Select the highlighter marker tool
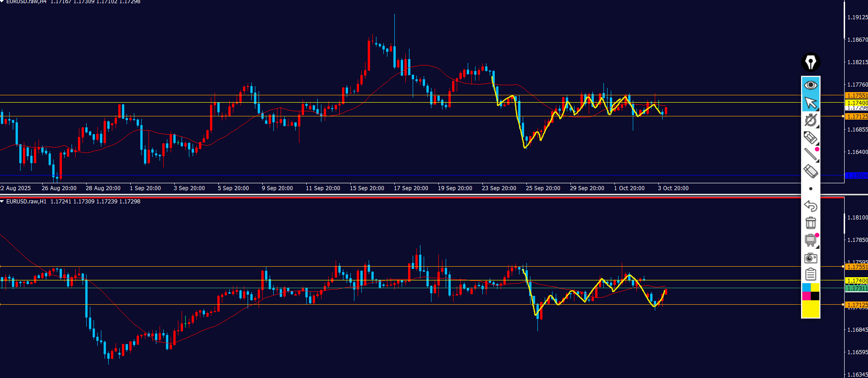 pos(810,137)
